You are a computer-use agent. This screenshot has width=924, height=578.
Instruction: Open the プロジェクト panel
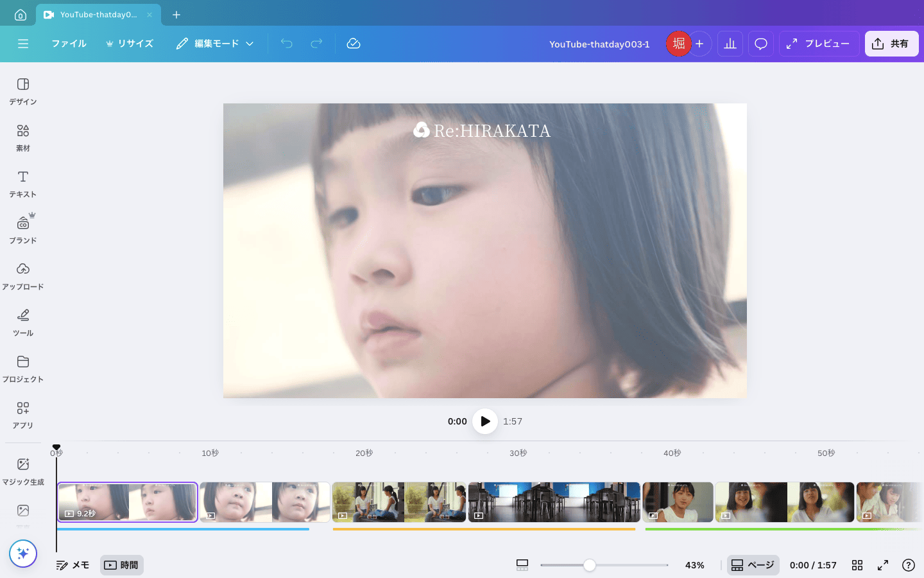coord(22,369)
